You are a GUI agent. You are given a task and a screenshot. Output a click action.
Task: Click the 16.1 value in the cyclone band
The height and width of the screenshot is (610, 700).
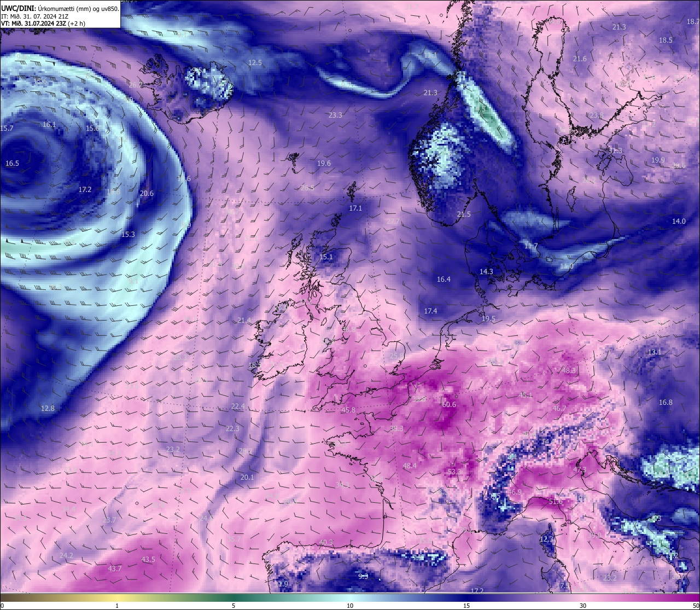click(49, 124)
